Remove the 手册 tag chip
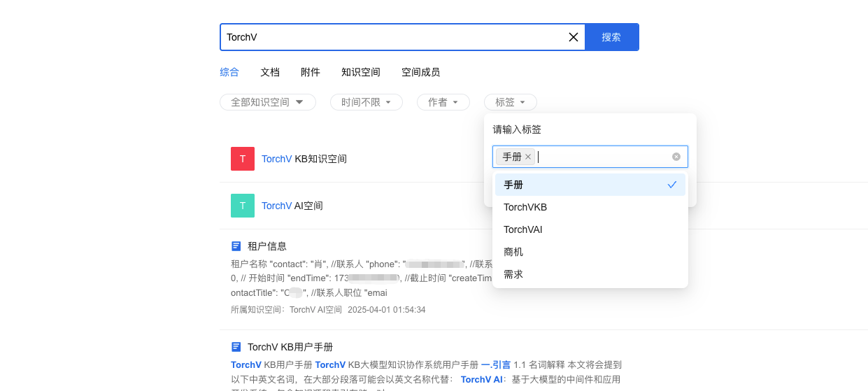Image resolution: width=868 pixels, height=391 pixels. (528, 157)
